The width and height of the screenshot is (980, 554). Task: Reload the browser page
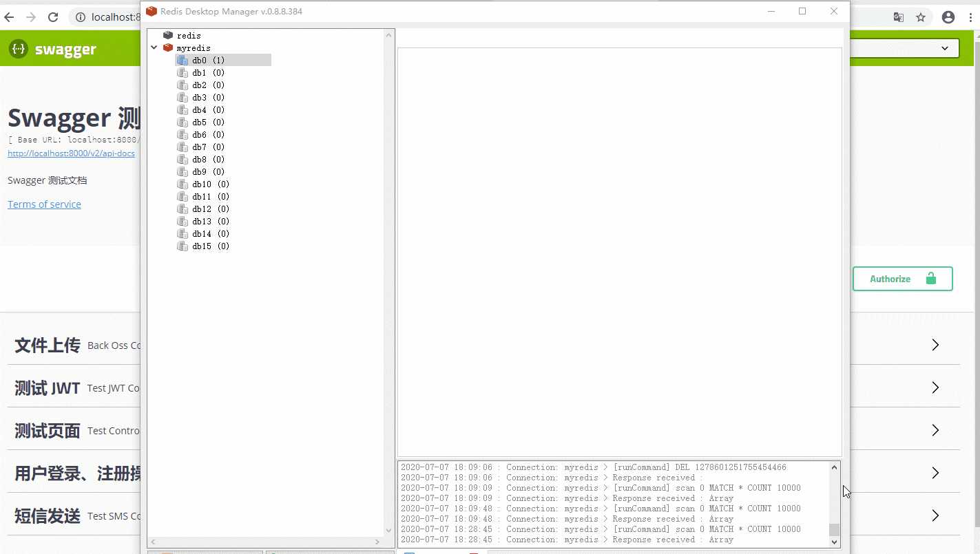[x=53, y=17]
